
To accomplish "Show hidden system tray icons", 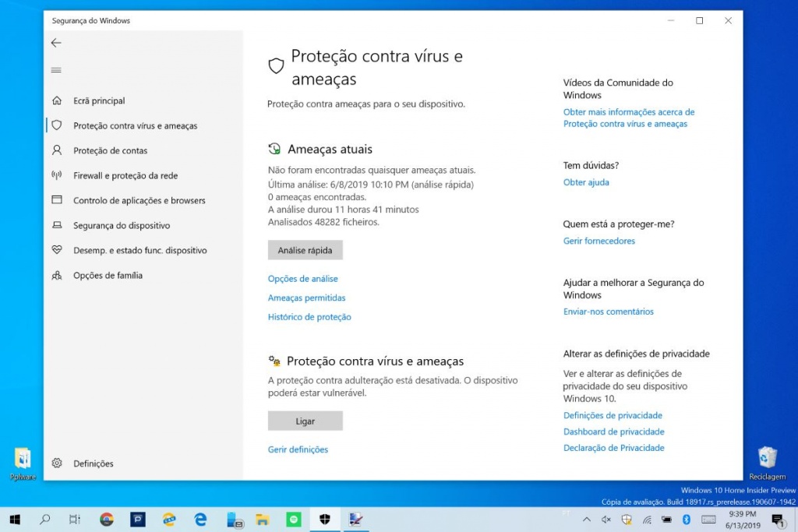I will [x=586, y=520].
